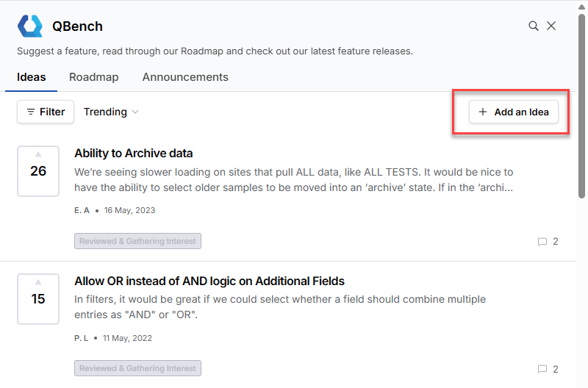Click the search magnifier icon
Viewport: 588px width, 388px height.
point(534,26)
